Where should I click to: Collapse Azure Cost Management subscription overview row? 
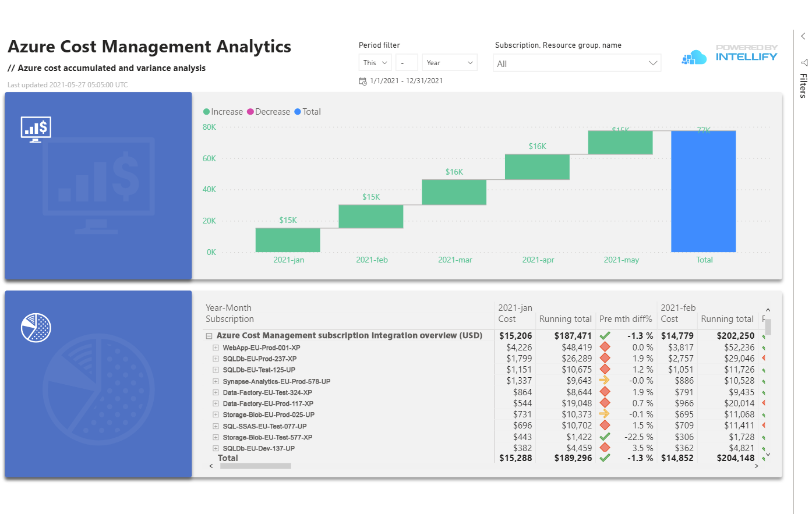point(209,336)
